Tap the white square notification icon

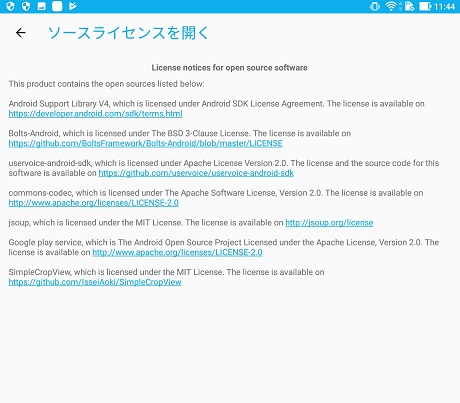[x=57, y=6]
